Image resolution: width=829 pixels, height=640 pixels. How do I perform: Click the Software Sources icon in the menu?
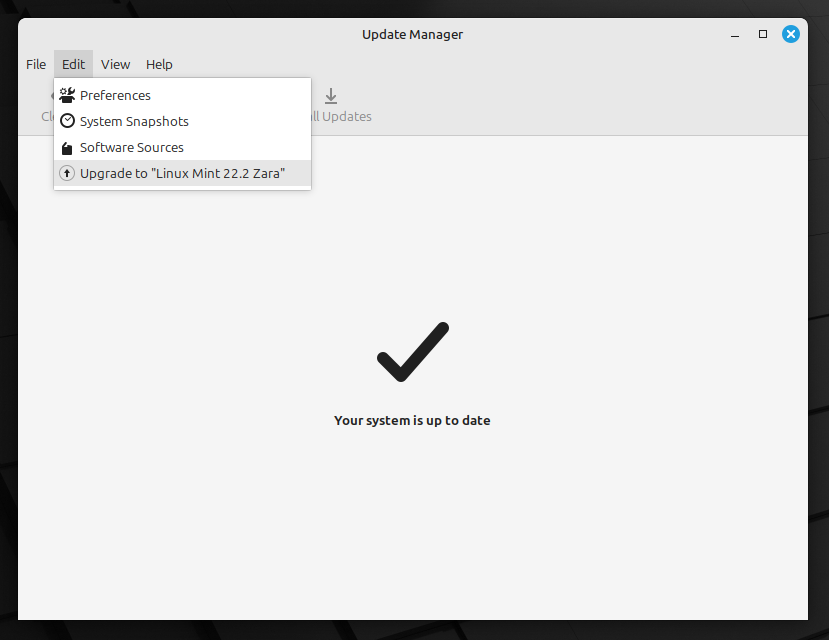66,147
